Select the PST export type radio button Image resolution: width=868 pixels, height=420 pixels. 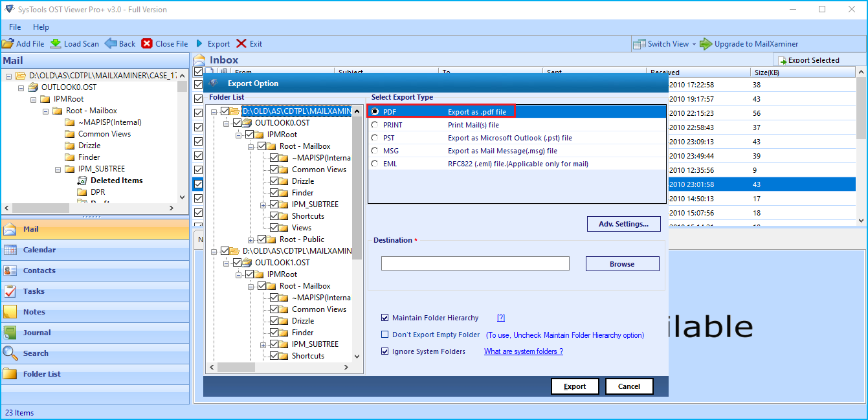(375, 138)
